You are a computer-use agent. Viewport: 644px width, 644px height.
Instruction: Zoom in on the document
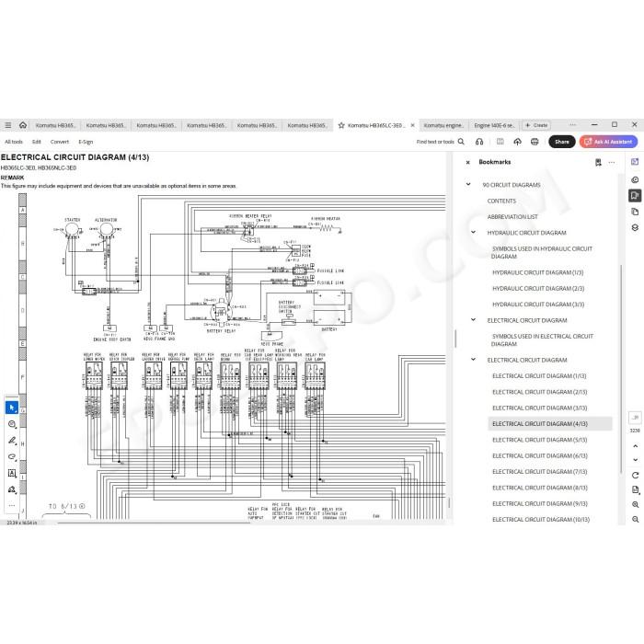click(635, 504)
